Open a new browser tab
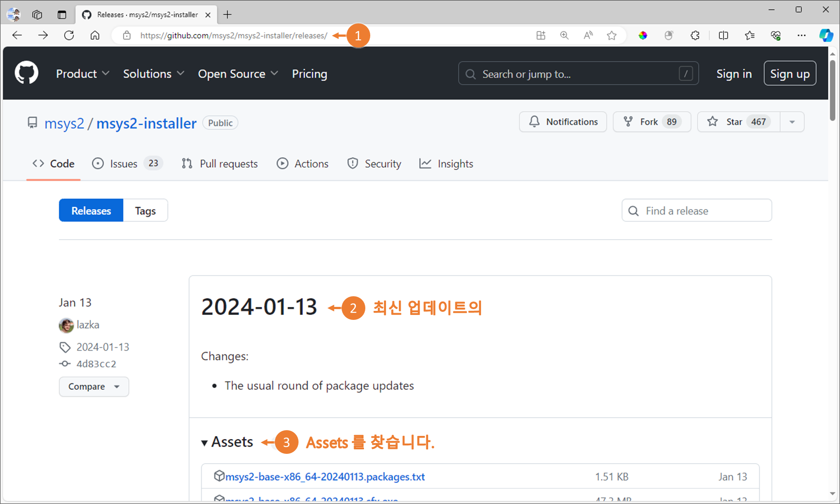This screenshot has height=504, width=840. pyautogui.click(x=228, y=15)
